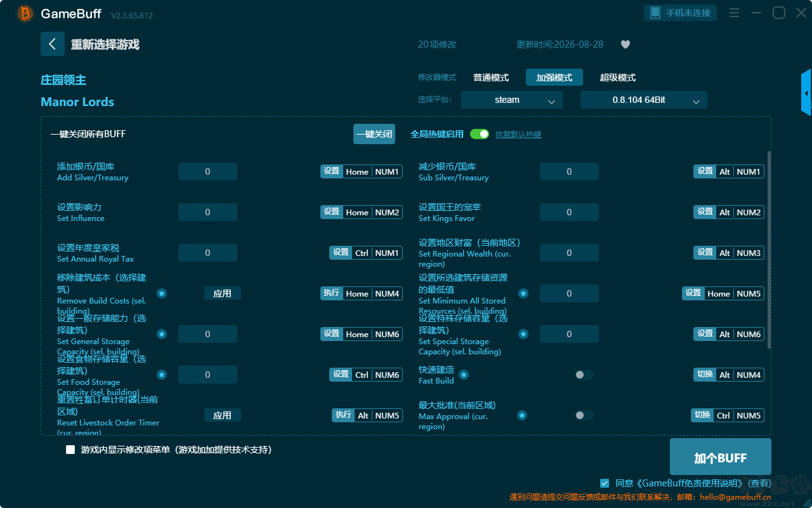Click the Add Silver/Treasury value field
Image resolution: width=812 pixels, height=508 pixels.
click(207, 171)
